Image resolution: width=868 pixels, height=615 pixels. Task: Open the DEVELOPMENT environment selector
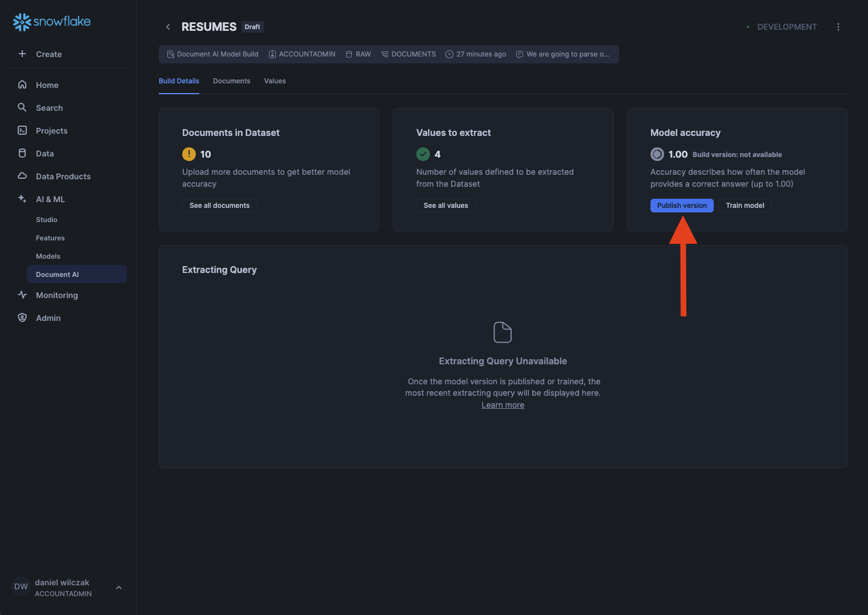coord(781,27)
